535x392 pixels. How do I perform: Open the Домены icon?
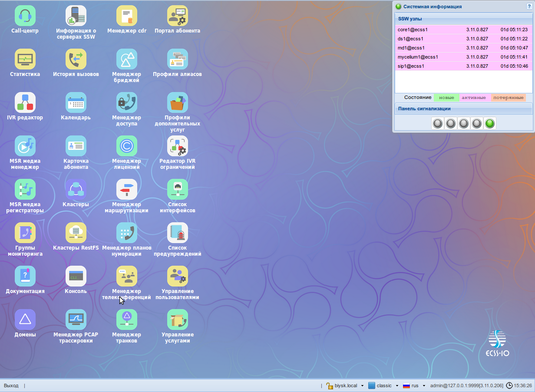pos(25,320)
